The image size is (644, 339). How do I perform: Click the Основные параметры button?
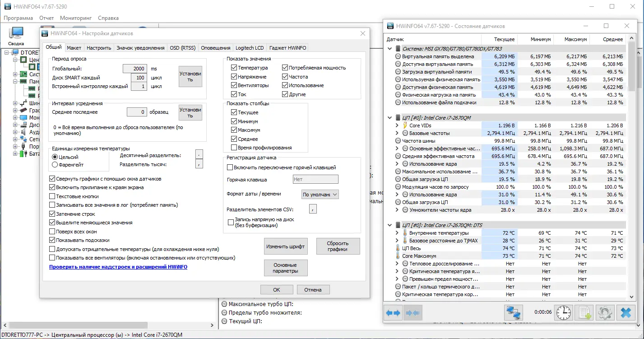tap(285, 268)
